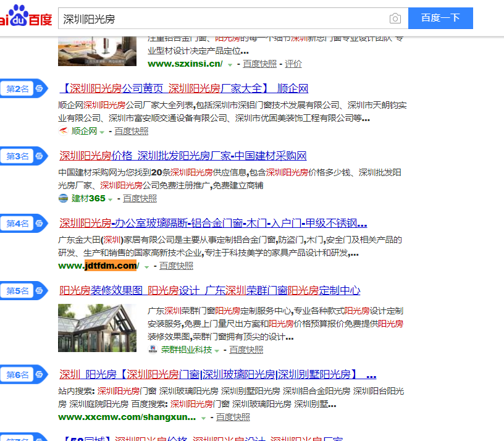Expand dropdown arrow next to 建材365
This screenshot has height=441, width=504.
[110, 199]
